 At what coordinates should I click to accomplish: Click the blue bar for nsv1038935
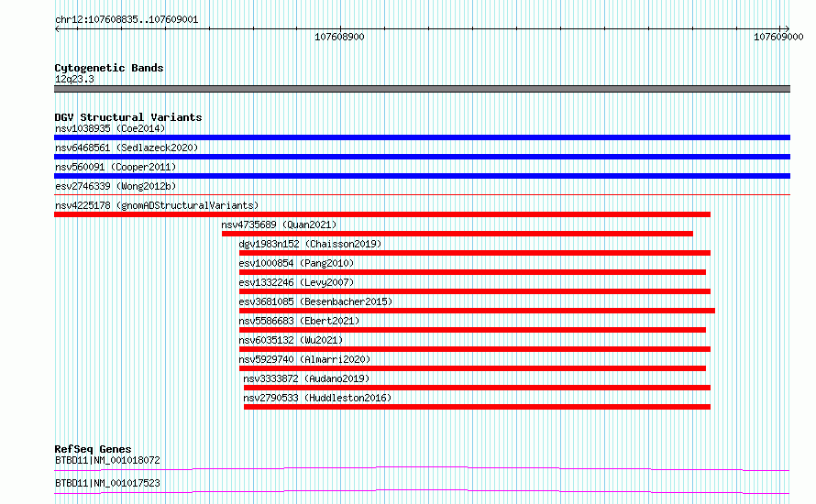tap(422, 137)
